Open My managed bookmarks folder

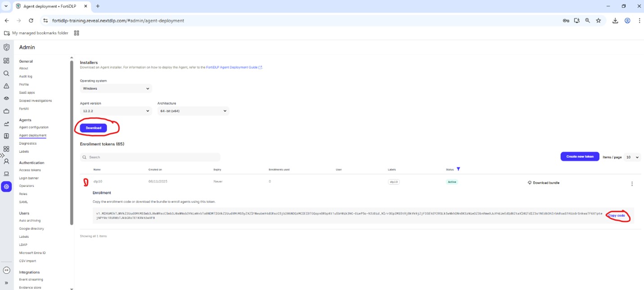(36, 33)
